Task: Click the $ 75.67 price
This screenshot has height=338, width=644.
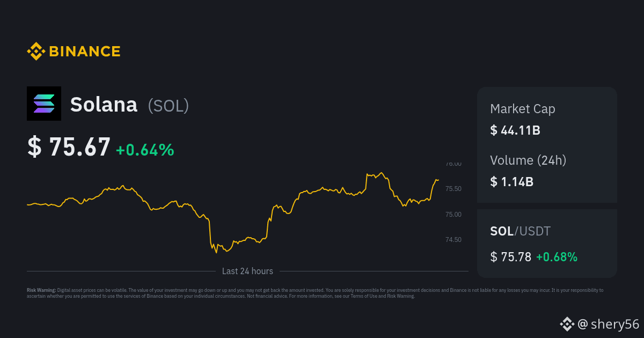Action: pyautogui.click(x=69, y=146)
